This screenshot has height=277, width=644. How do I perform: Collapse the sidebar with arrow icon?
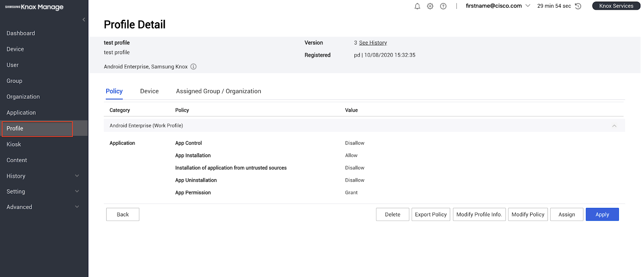pyautogui.click(x=84, y=19)
